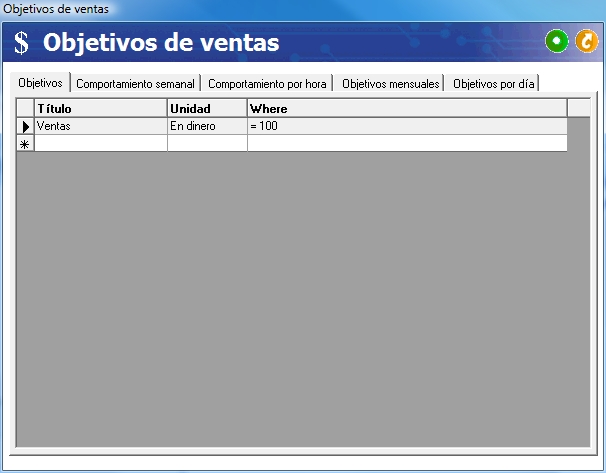Open the Comportamiento por hora tab
Image resolution: width=606 pixels, height=473 pixels.
click(267, 84)
